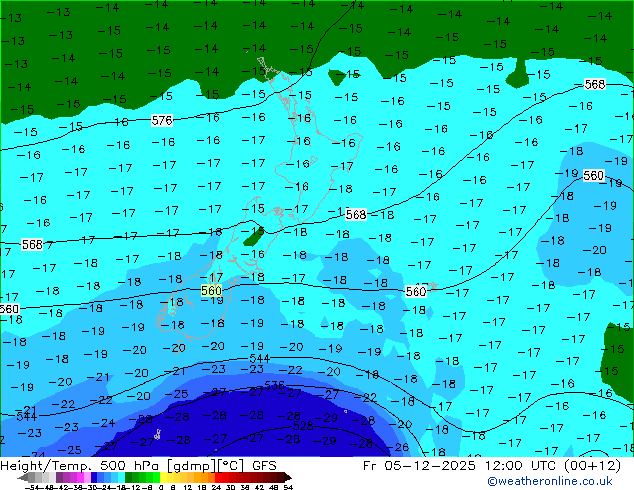
Task: Click the bright red swatch in the legend
Action: tap(218, 477)
